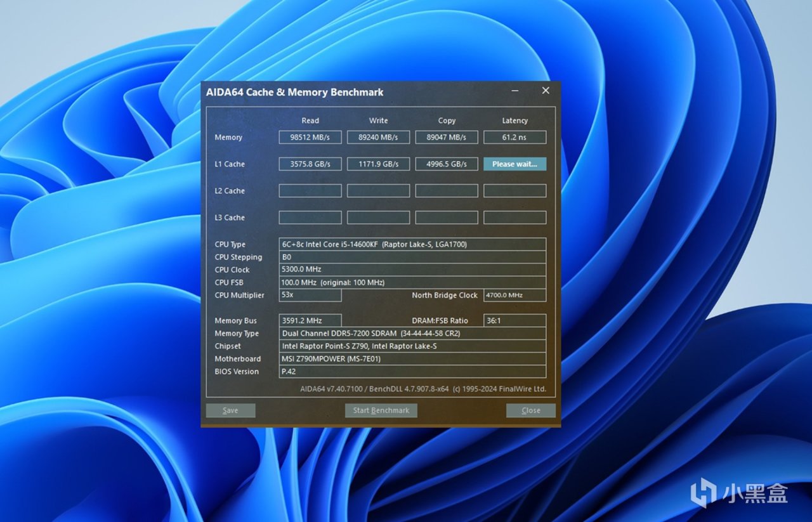Viewport: 812px width, 522px height.
Task: Click the empty L2 Cache Read box
Action: [310, 191]
